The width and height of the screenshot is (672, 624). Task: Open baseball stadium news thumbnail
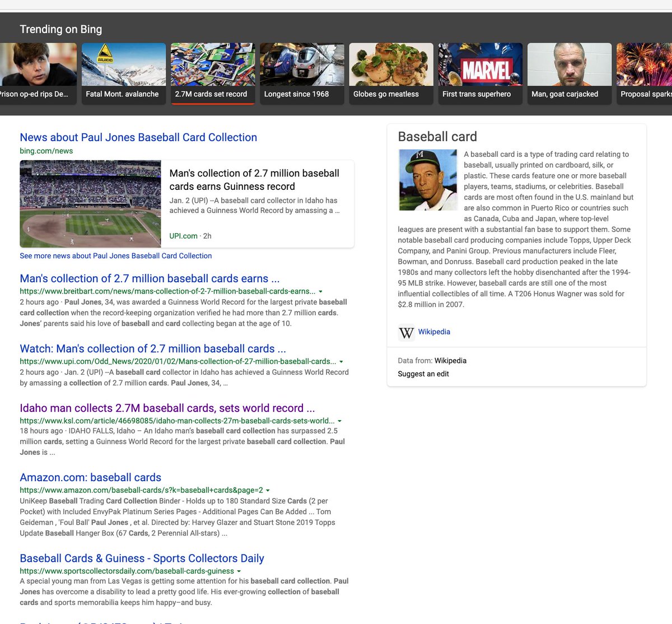tap(90, 204)
